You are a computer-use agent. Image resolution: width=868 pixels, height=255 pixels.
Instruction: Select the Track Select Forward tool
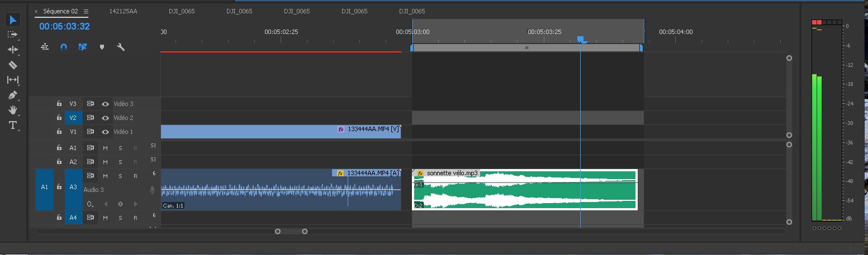click(x=13, y=35)
